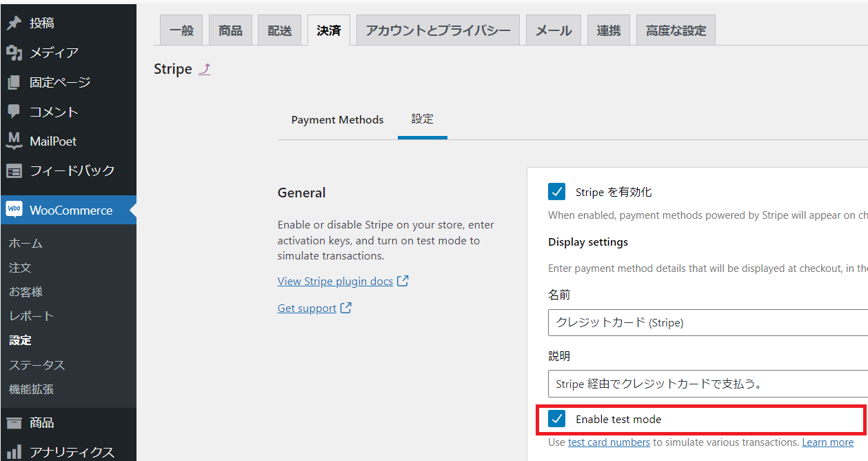Click the 固定ページ pages icon
The image size is (868, 461).
pos(14,83)
